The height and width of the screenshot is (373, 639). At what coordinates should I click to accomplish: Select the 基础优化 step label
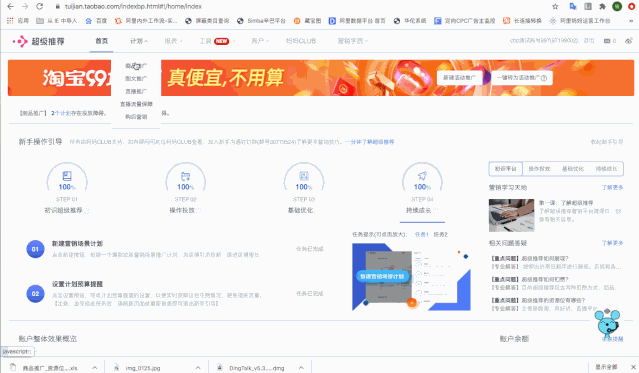pos(301,210)
